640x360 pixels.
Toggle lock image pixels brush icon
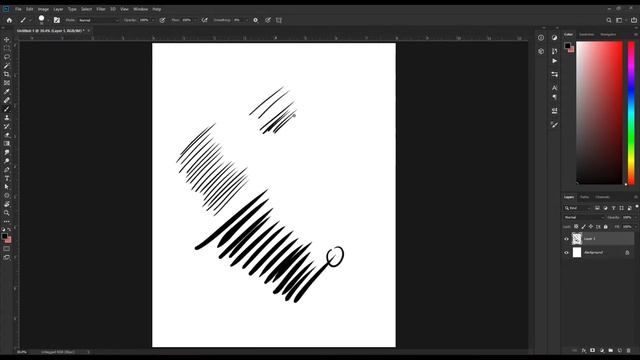coord(583,227)
